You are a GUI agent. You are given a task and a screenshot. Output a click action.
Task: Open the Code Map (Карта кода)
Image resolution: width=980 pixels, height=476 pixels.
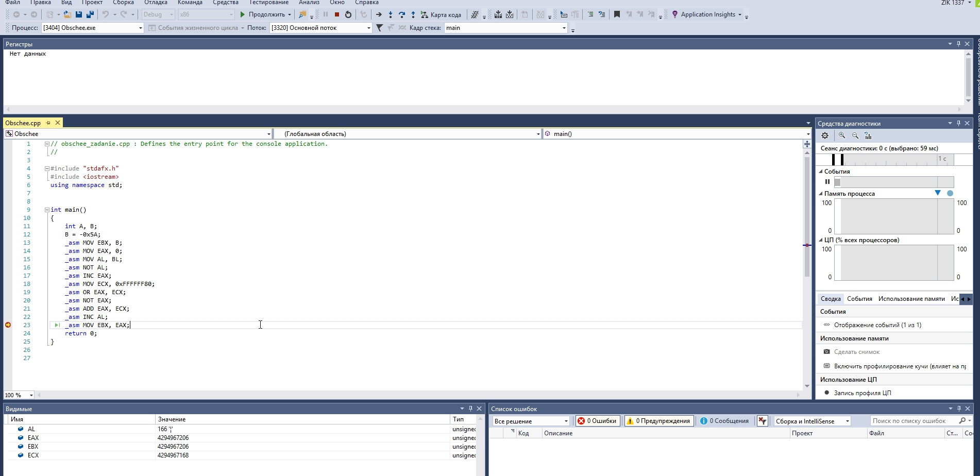pyautogui.click(x=441, y=14)
